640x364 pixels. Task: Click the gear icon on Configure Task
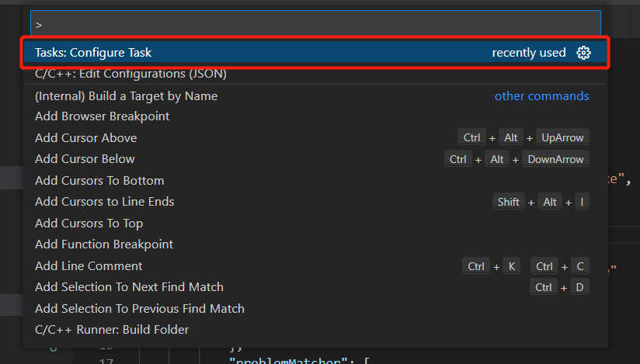584,53
